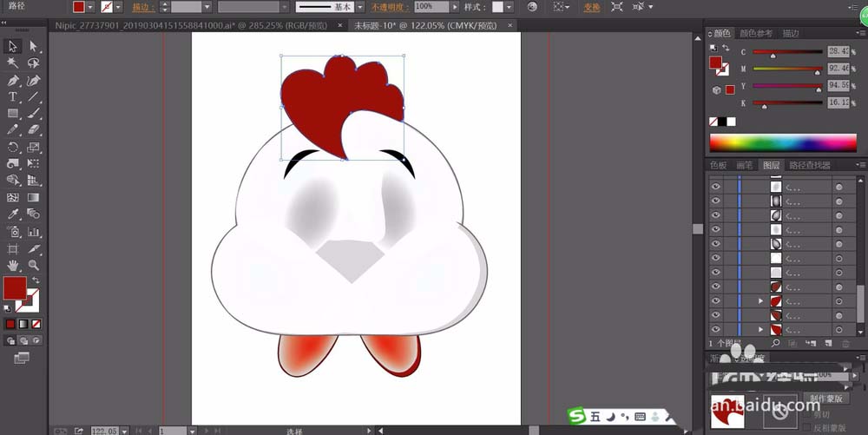Open the 颜色参考 panel tab
The width and height of the screenshot is (868, 435).
tap(756, 34)
